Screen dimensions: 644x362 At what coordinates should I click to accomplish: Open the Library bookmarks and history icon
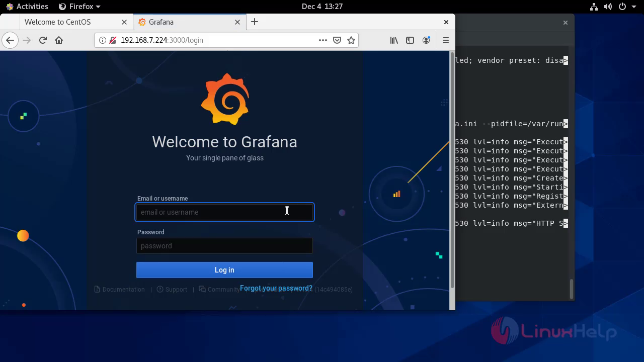tap(394, 40)
